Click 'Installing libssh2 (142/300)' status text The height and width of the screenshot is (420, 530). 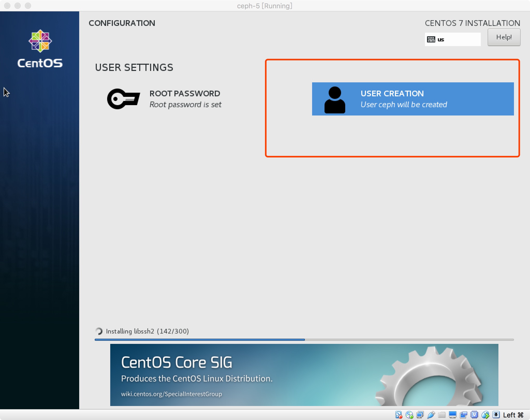[148, 331]
